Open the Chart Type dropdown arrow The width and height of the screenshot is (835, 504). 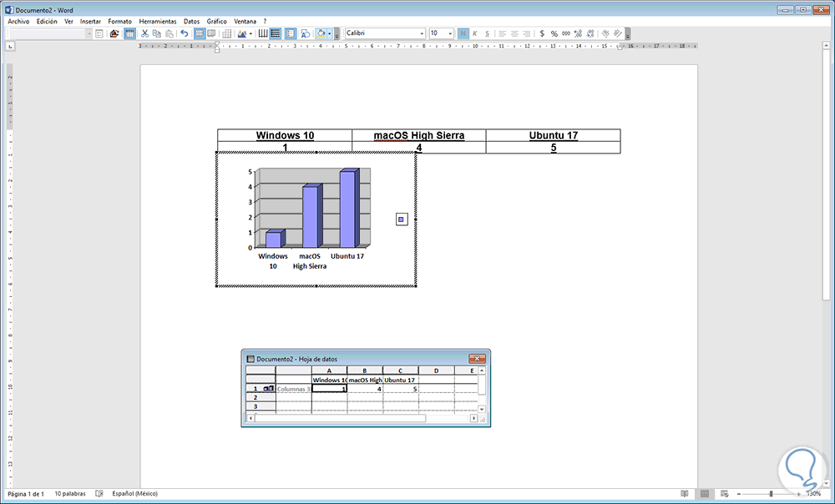250,33
